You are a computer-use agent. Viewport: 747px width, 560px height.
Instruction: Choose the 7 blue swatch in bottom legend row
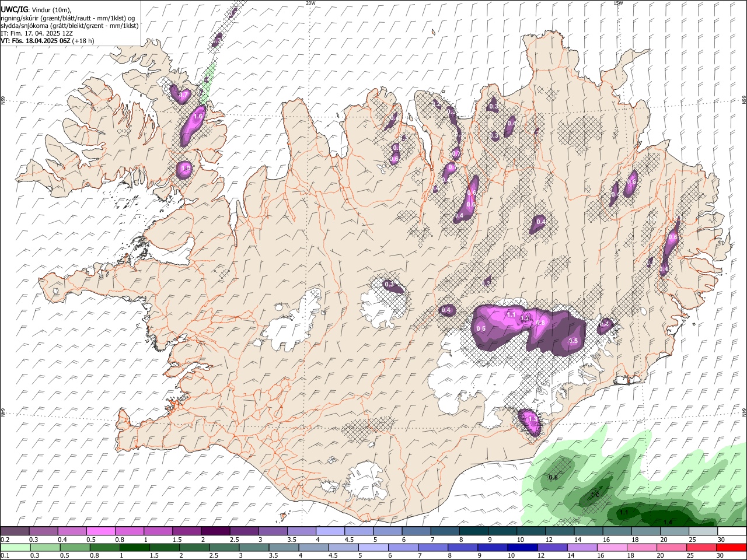[x=432, y=548]
